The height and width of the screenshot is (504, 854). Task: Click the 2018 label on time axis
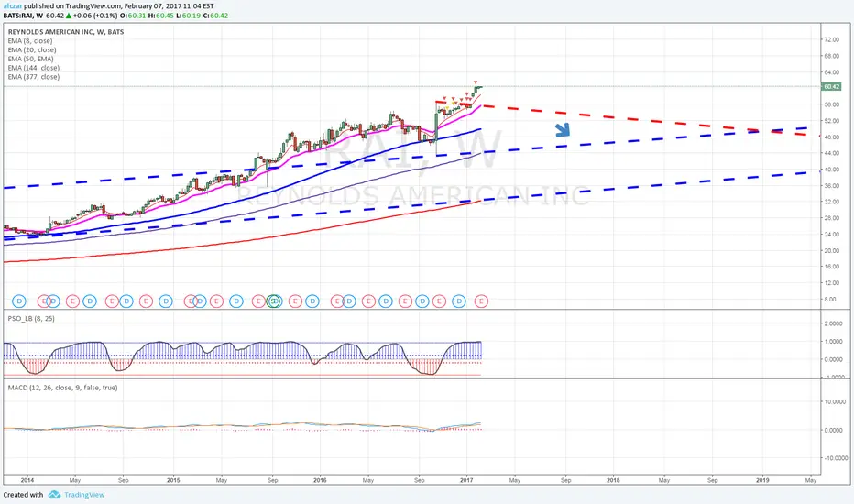click(x=613, y=480)
